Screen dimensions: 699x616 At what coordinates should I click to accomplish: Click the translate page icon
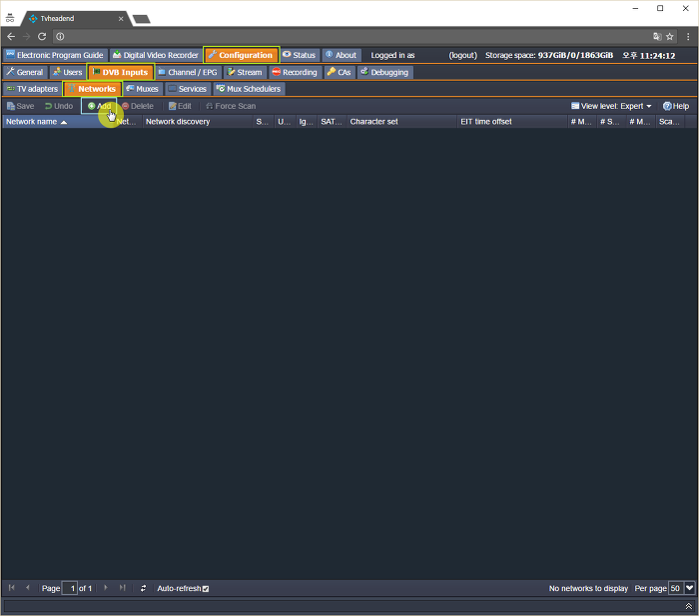click(x=657, y=37)
